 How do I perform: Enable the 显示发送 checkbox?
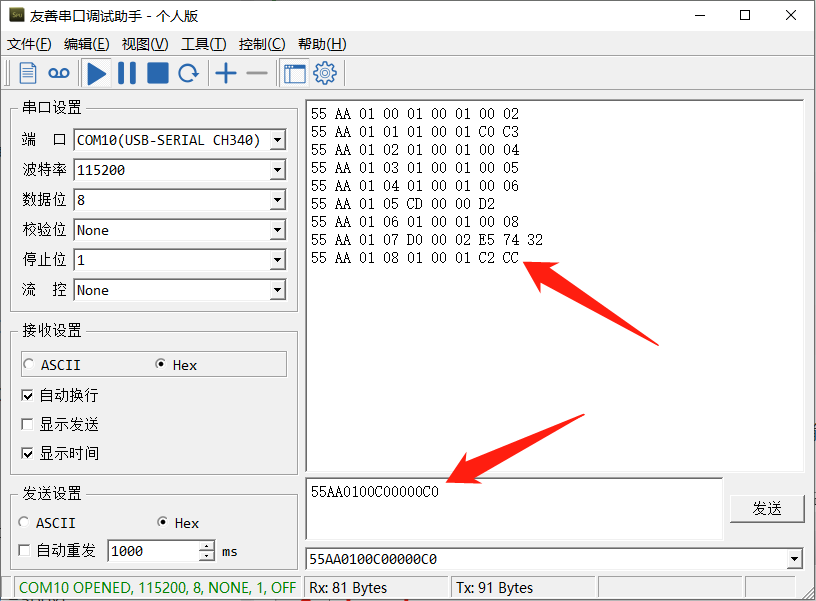coord(28,424)
